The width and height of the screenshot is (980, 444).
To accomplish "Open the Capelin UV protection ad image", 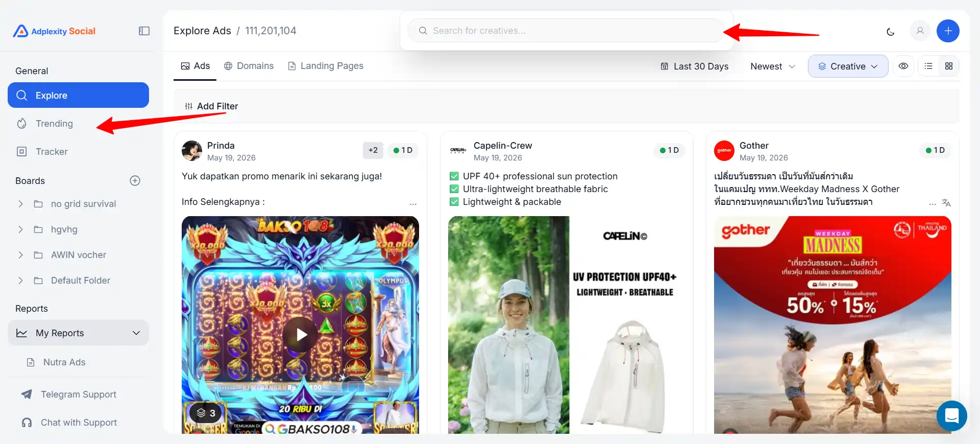I will click(x=567, y=325).
